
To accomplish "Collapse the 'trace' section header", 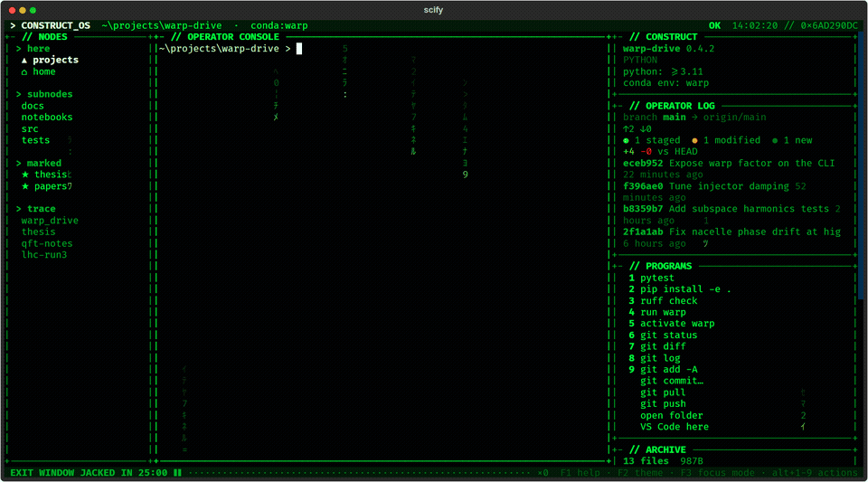I will 35,209.
